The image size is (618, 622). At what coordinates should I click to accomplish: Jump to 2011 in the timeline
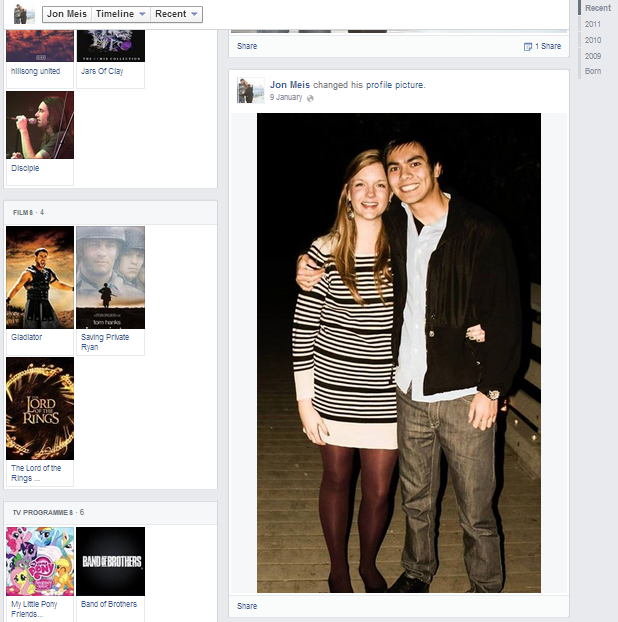pos(593,23)
